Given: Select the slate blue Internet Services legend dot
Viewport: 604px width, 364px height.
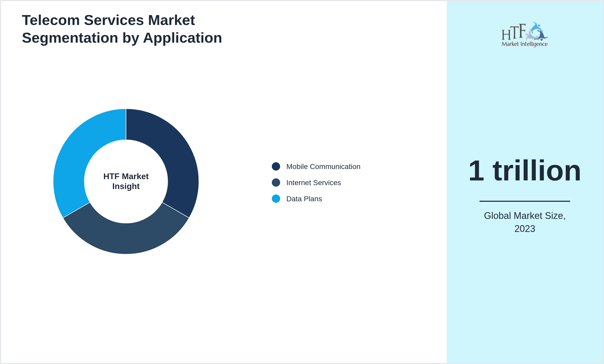Looking at the screenshot, I should pos(276,183).
